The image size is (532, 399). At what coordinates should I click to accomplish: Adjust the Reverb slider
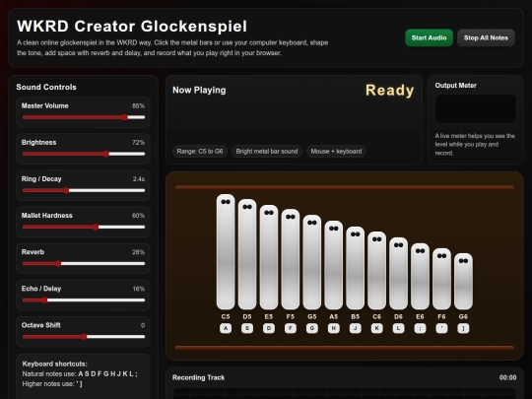click(84, 264)
